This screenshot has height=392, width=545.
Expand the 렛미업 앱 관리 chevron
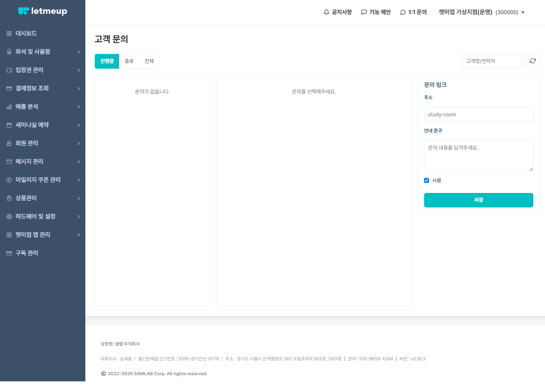click(79, 235)
